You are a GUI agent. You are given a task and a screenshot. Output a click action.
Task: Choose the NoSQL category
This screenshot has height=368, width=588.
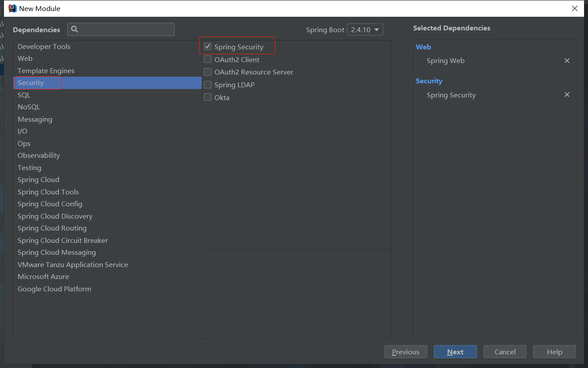point(107,107)
